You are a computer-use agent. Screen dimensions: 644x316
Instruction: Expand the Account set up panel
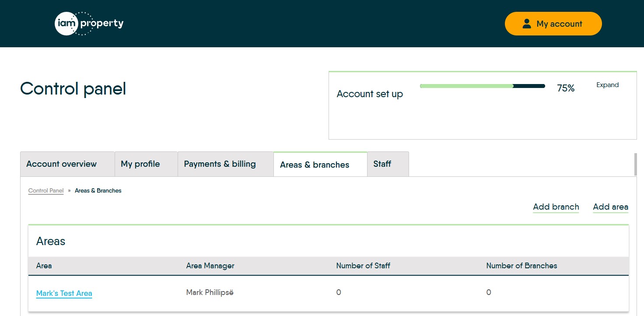[607, 85]
